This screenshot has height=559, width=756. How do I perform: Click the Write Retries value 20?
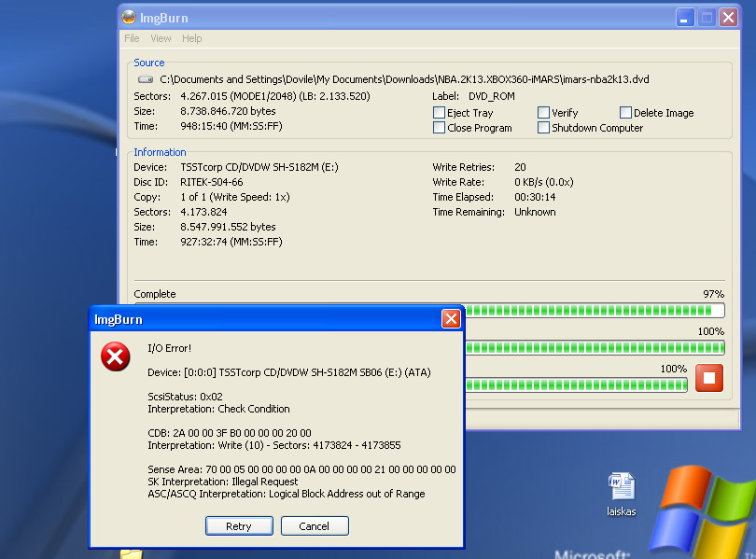click(x=520, y=167)
